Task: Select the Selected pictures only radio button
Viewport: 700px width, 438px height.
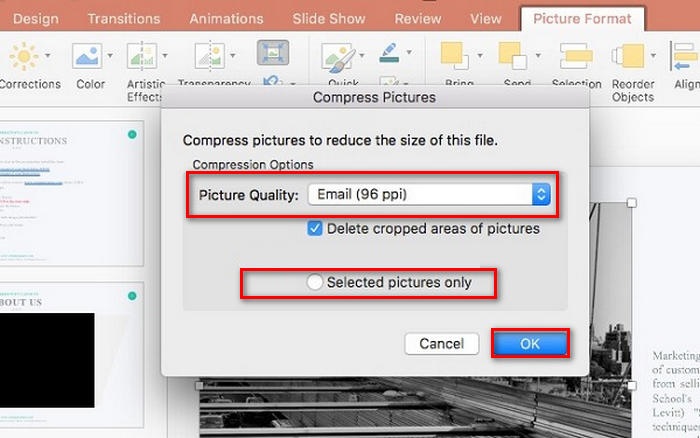Action: [x=314, y=282]
